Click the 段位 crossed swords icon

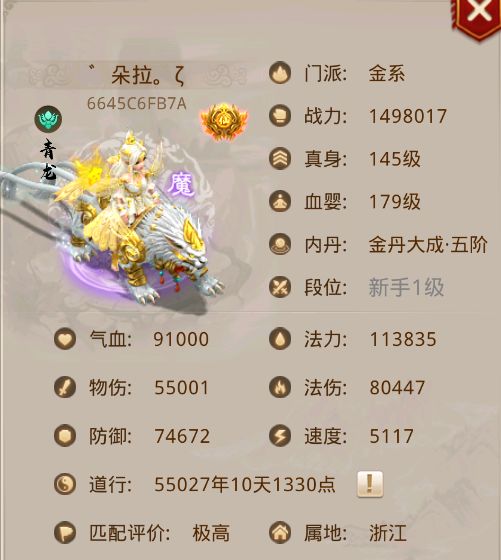(x=280, y=287)
